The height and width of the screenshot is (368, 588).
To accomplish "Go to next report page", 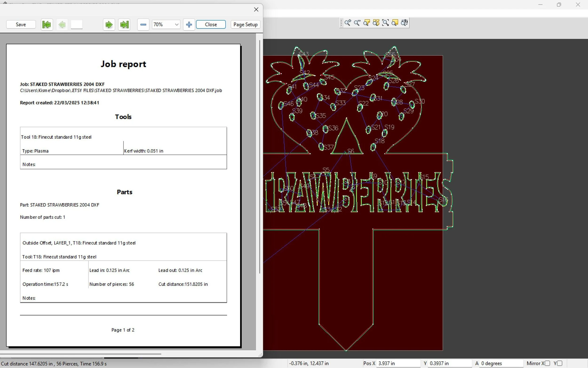I will pos(109,24).
